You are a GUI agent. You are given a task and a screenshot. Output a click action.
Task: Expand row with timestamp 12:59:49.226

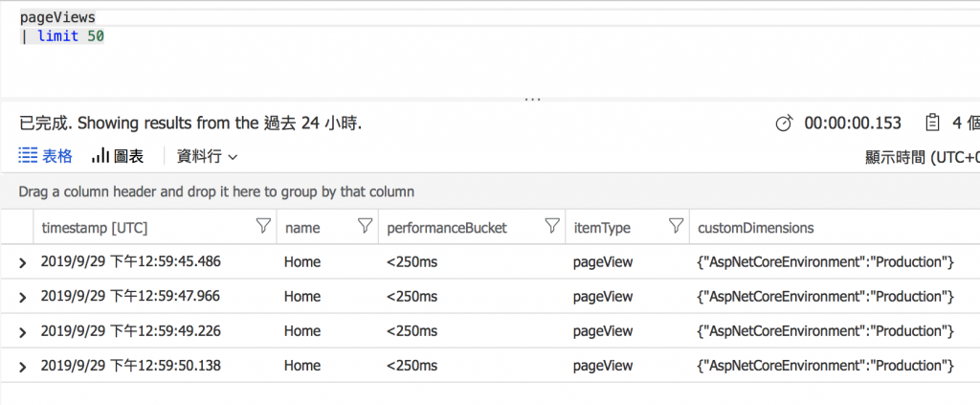pyautogui.click(x=22, y=331)
